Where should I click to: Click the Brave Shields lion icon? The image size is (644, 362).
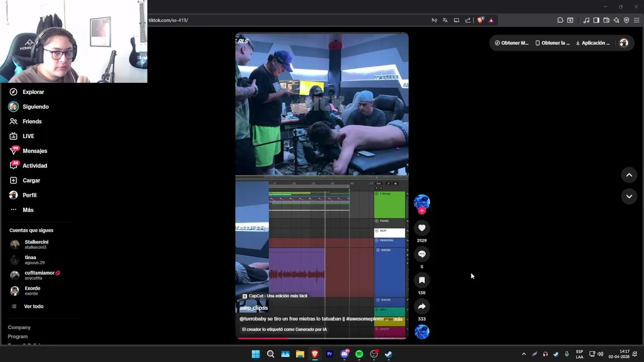tap(480, 20)
